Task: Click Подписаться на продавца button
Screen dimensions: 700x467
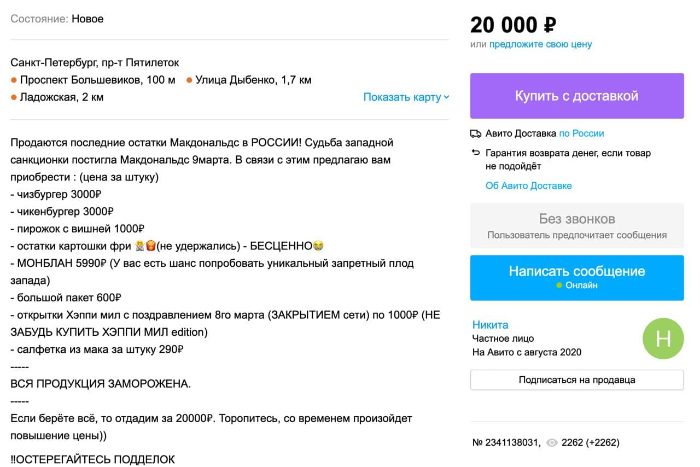Action: 576,380
